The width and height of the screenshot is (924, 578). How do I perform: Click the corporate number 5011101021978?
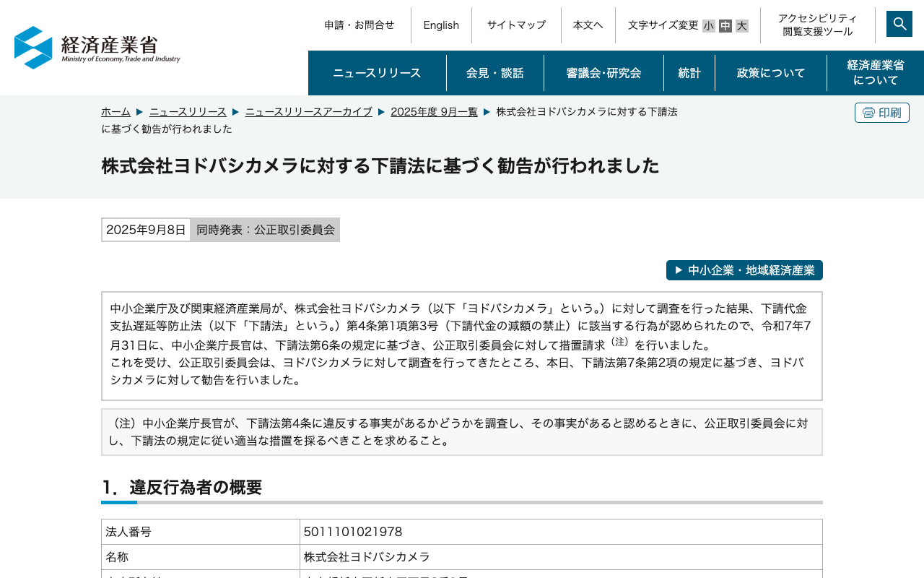pos(353,532)
